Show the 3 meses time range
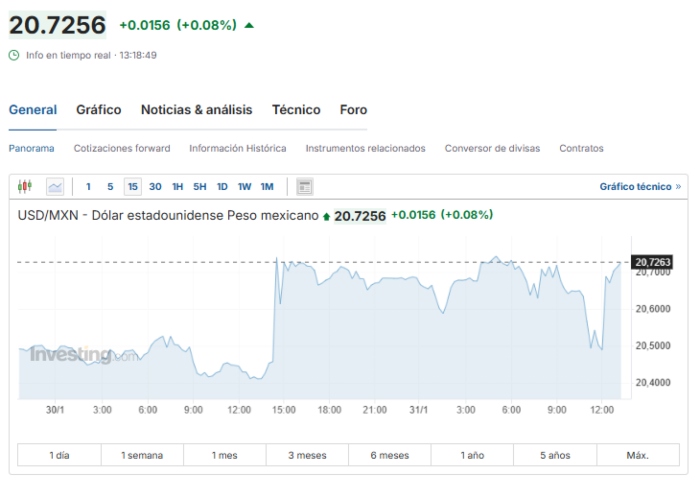 [307, 455]
